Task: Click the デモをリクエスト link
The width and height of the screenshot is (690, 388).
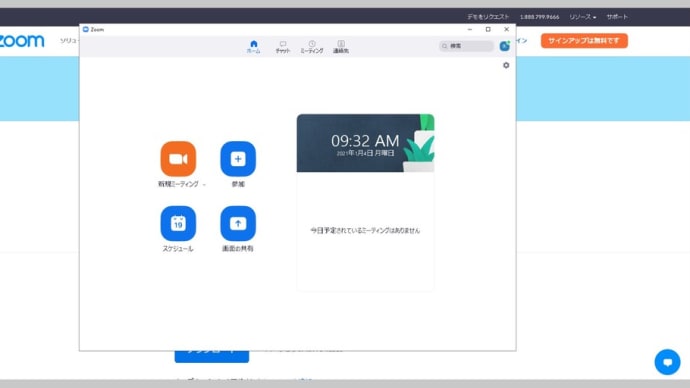Action: [x=488, y=17]
